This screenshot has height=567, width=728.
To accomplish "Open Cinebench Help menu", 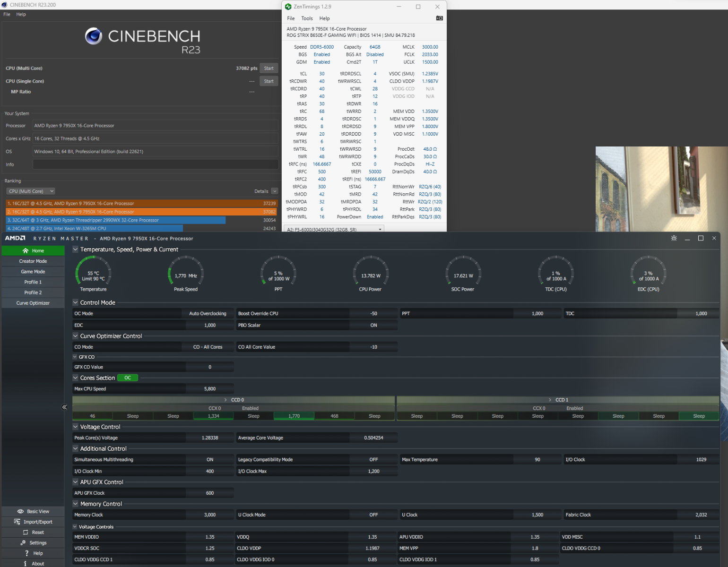I will (x=21, y=14).
